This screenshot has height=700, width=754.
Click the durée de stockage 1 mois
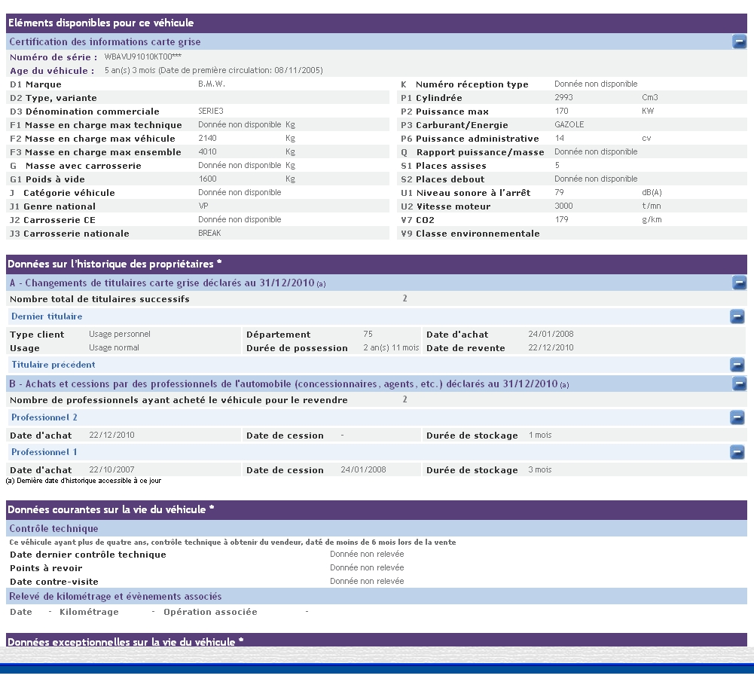click(x=540, y=435)
